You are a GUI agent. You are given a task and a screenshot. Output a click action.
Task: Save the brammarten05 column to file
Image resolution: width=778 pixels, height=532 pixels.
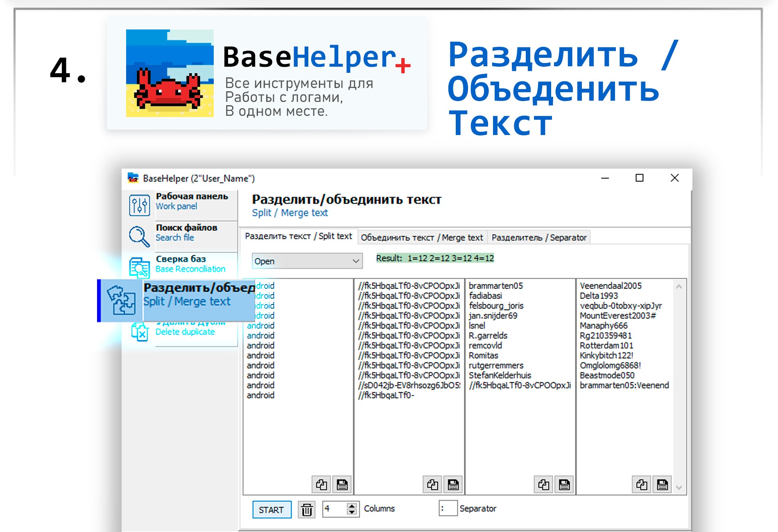click(x=564, y=485)
